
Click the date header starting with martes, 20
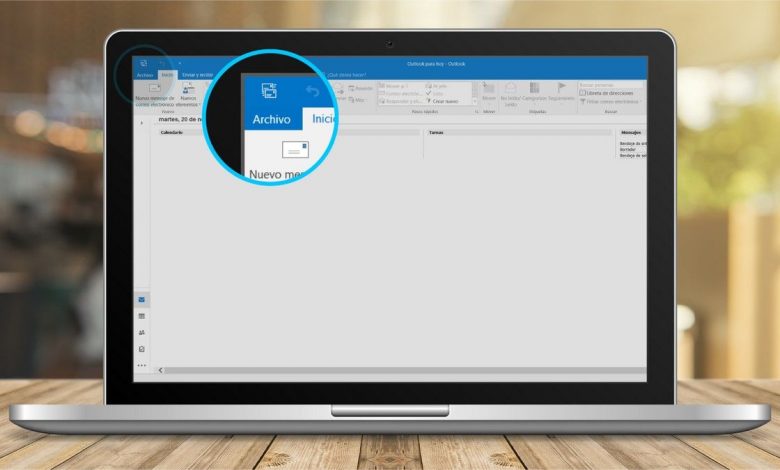click(x=181, y=119)
